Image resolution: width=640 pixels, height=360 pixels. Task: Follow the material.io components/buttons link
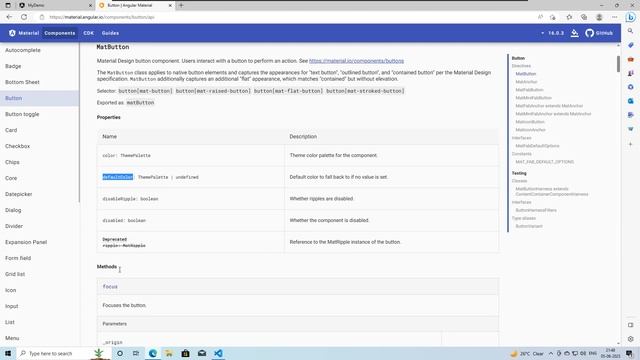coord(356,61)
